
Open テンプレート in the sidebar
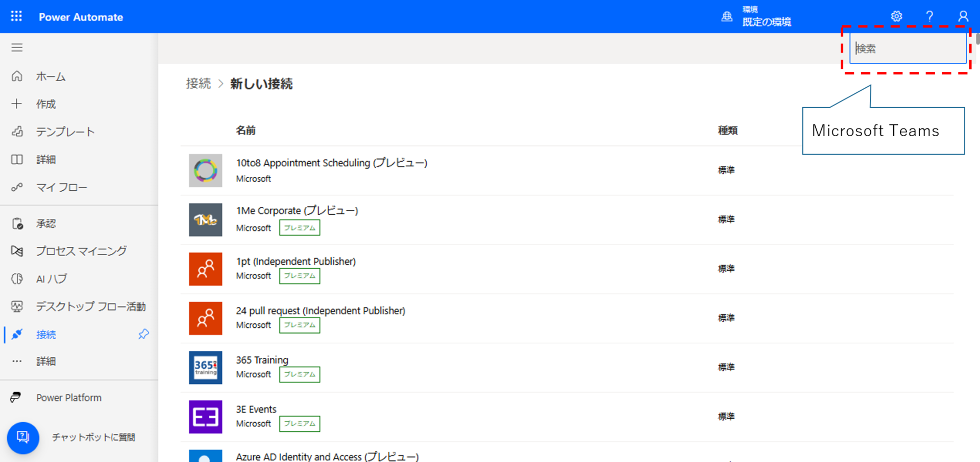pos(65,132)
